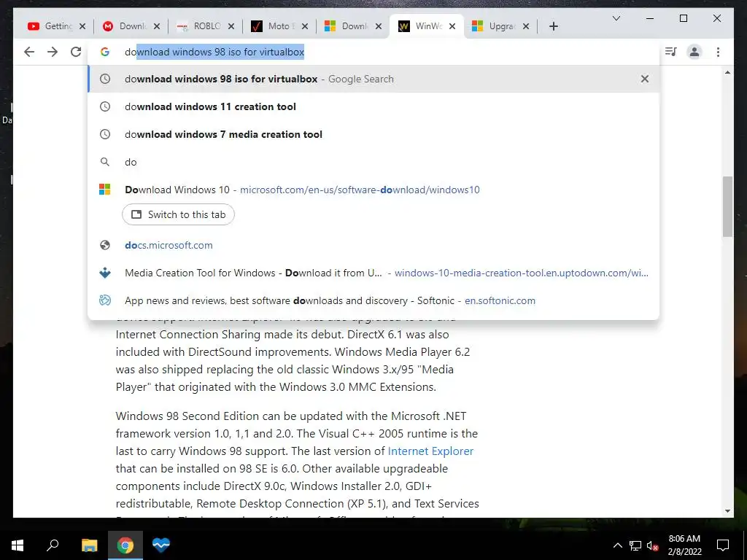Image resolution: width=747 pixels, height=560 pixels.
Task: Open the notification center icon
Action: 723,545
